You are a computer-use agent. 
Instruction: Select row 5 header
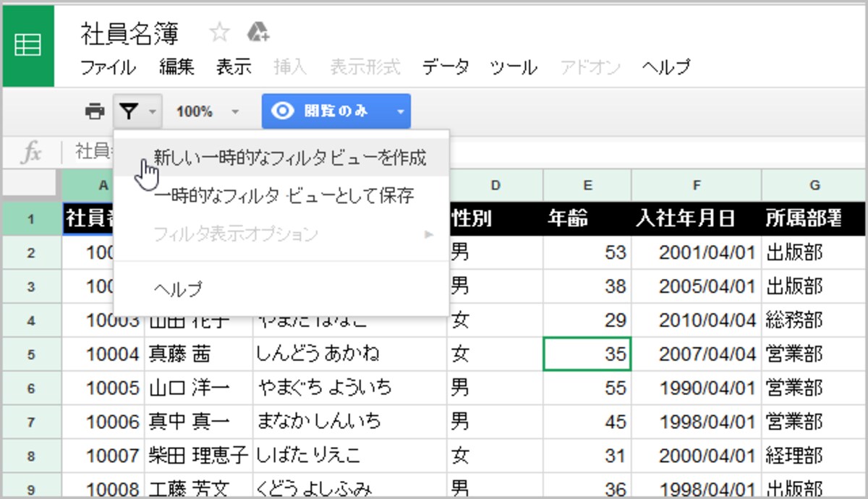pyautogui.click(x=31, y=354)
